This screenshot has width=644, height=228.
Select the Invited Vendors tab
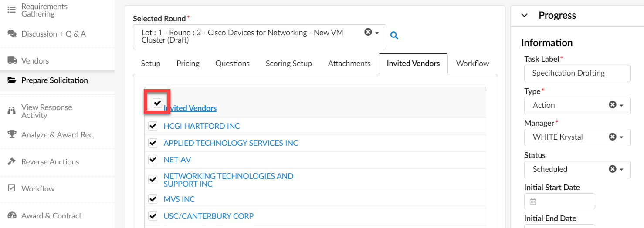coord(414,63)
